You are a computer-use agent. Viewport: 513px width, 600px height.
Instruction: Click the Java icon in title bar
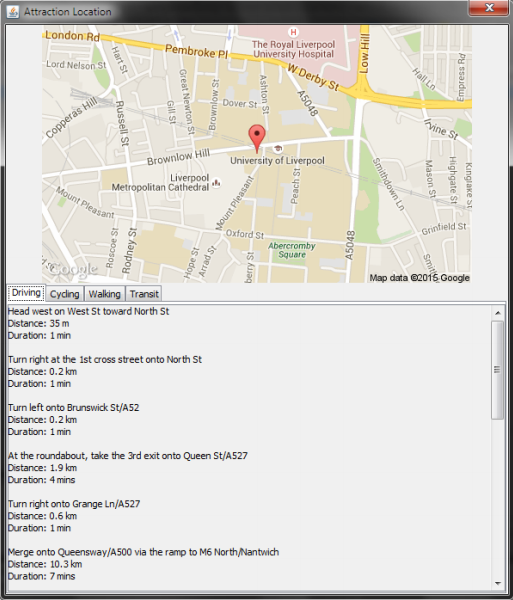click(13, 12)
